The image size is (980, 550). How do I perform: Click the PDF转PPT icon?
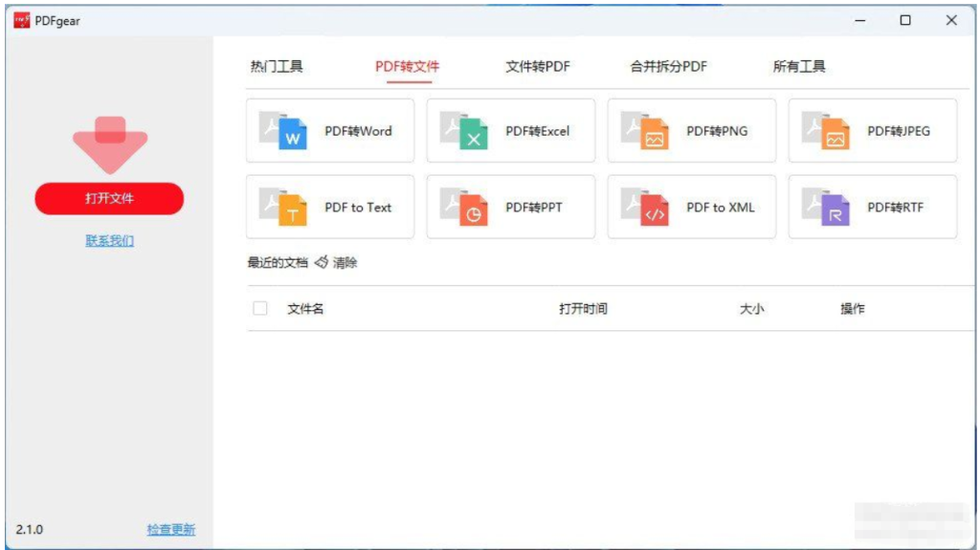[464, 207]
